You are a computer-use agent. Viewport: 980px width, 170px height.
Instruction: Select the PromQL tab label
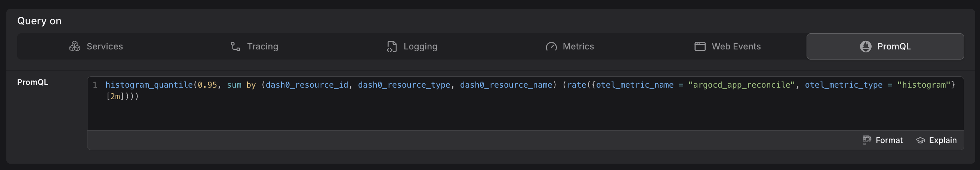894,46
